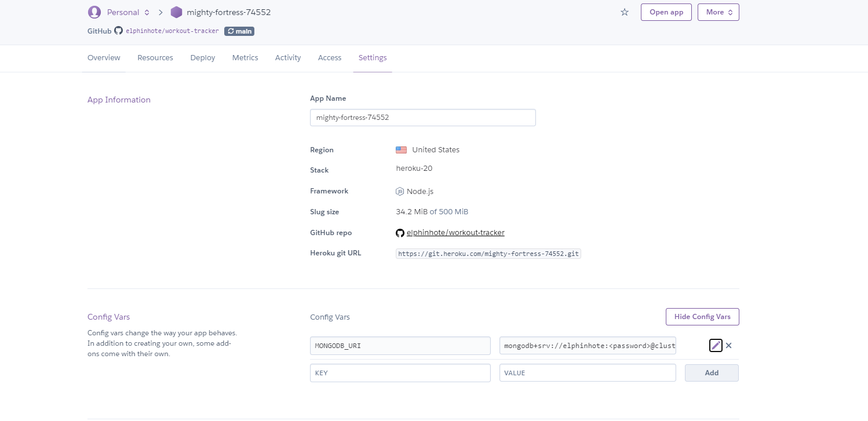
Task: Toggle the star to favorite this app
Action: (624, 12)
